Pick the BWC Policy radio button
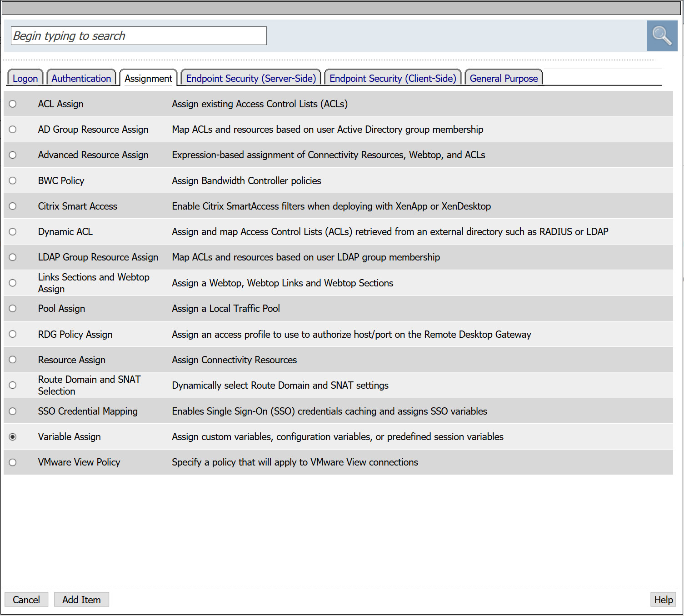The width and height of the screenshot is (684, 616). [13, 180]
